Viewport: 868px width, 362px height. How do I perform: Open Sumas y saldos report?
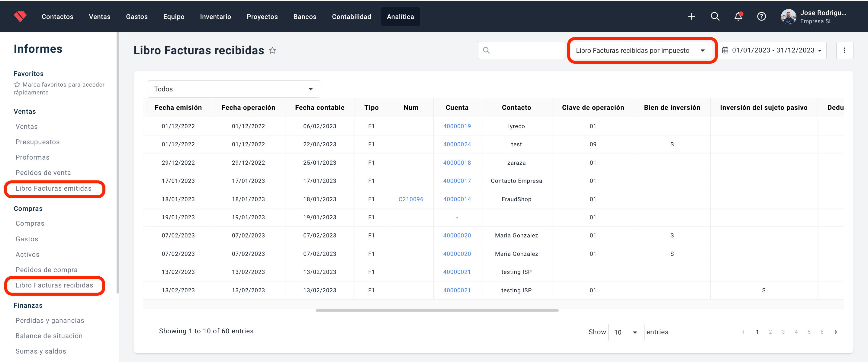tap(41, 351)
